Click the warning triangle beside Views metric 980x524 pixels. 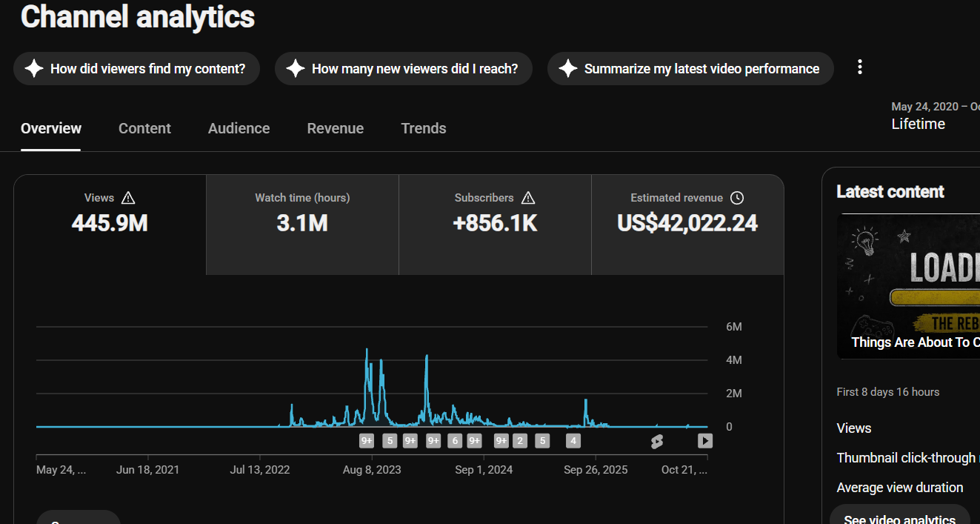point(128,198)
